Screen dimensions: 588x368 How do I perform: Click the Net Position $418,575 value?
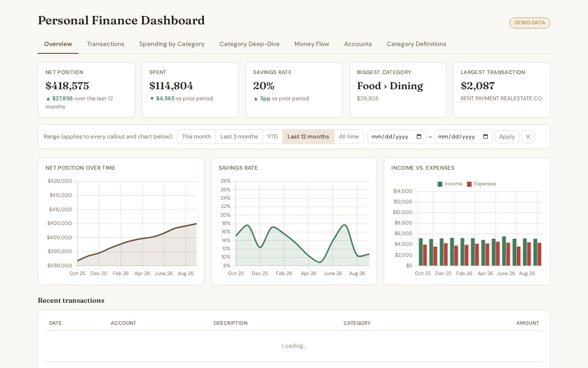(67, 86)
